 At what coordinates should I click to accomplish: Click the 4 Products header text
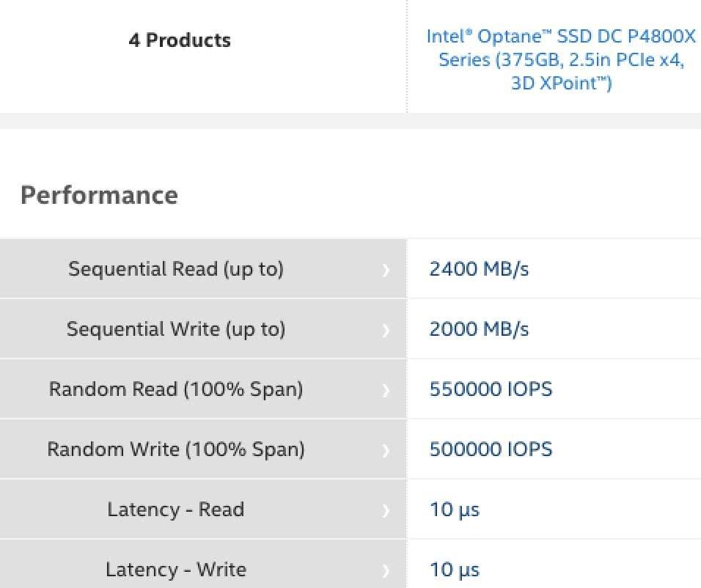180,40
